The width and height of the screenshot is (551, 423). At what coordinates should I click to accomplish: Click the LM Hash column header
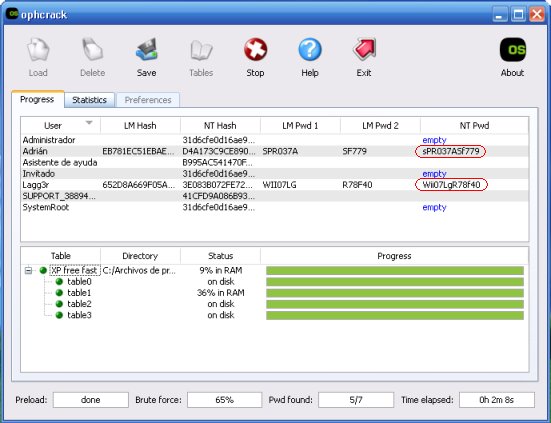(x=140, y=125)
